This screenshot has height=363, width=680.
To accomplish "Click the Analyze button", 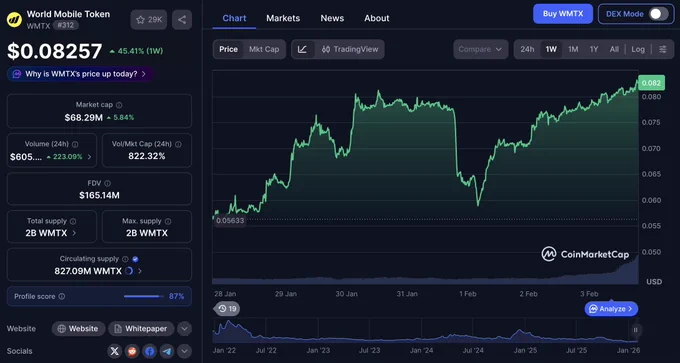I will [x=611, y=309].
